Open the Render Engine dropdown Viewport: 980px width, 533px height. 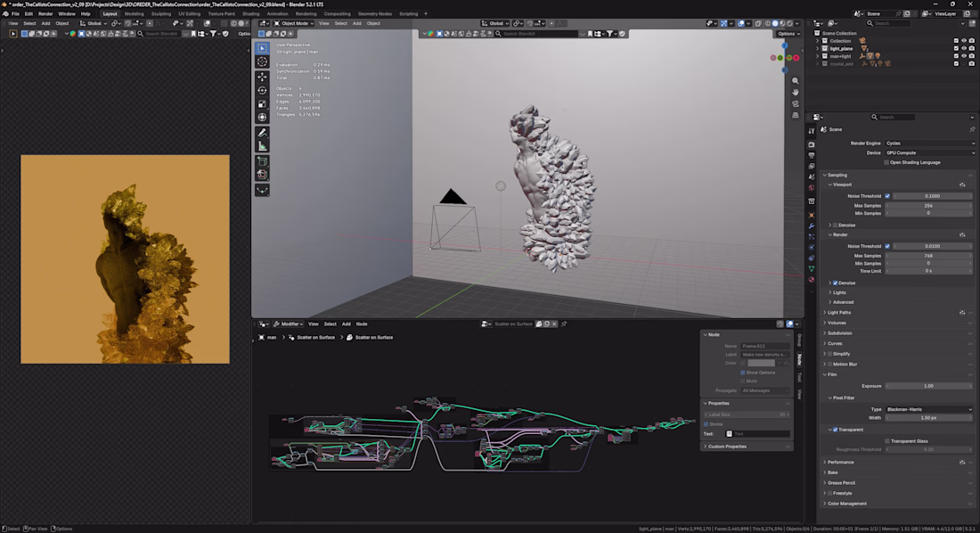929,143
